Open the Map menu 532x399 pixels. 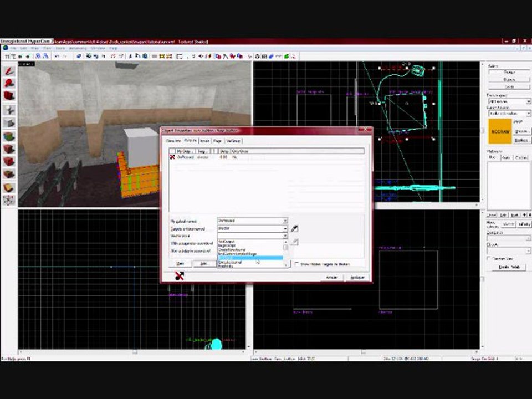click(x=35, y=49)
